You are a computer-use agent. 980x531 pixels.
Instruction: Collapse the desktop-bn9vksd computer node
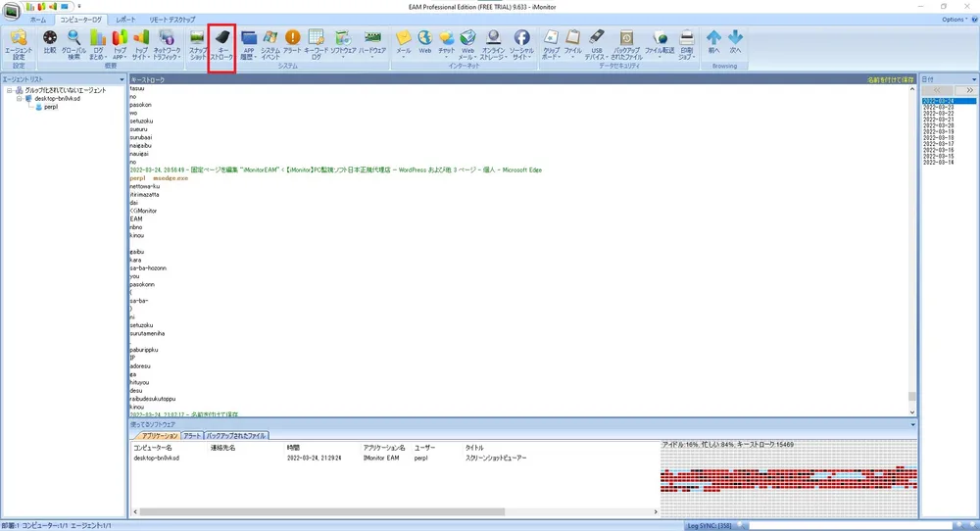coord(20,99)
